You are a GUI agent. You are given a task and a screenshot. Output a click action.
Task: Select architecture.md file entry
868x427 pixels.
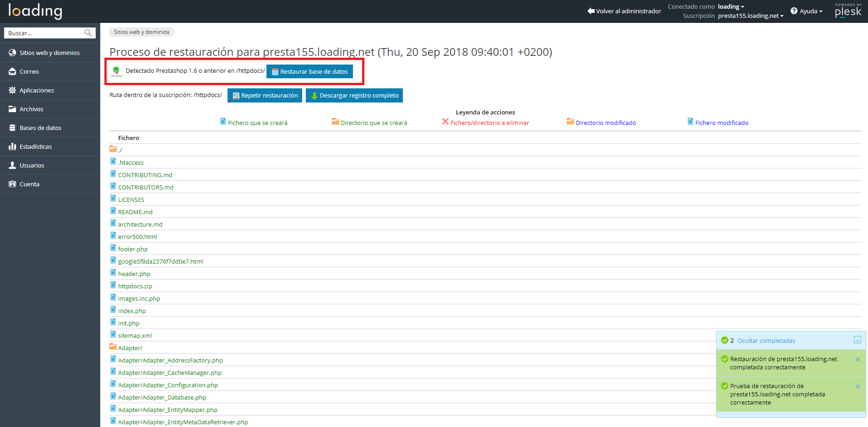(140, 224)
